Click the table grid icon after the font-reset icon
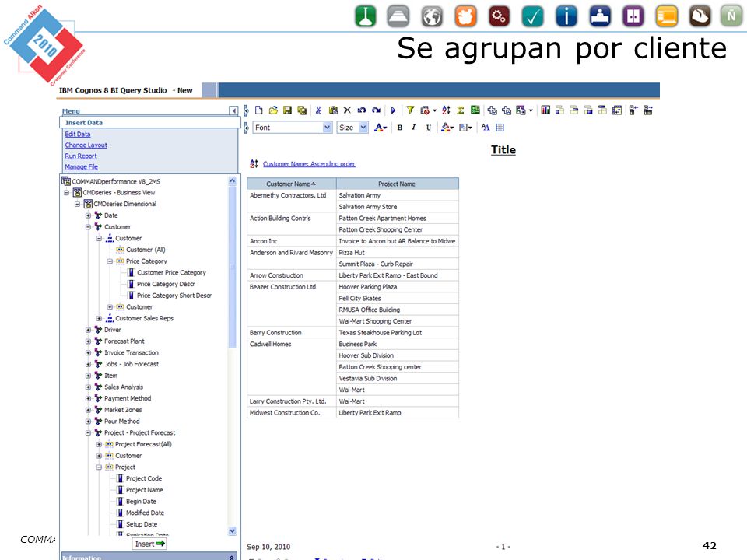 click(500, 128)
